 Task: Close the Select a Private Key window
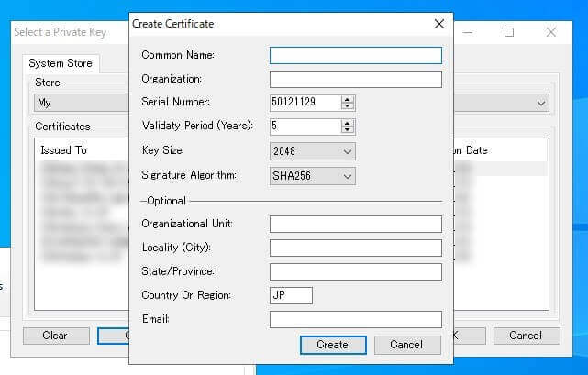pos(550,32)
